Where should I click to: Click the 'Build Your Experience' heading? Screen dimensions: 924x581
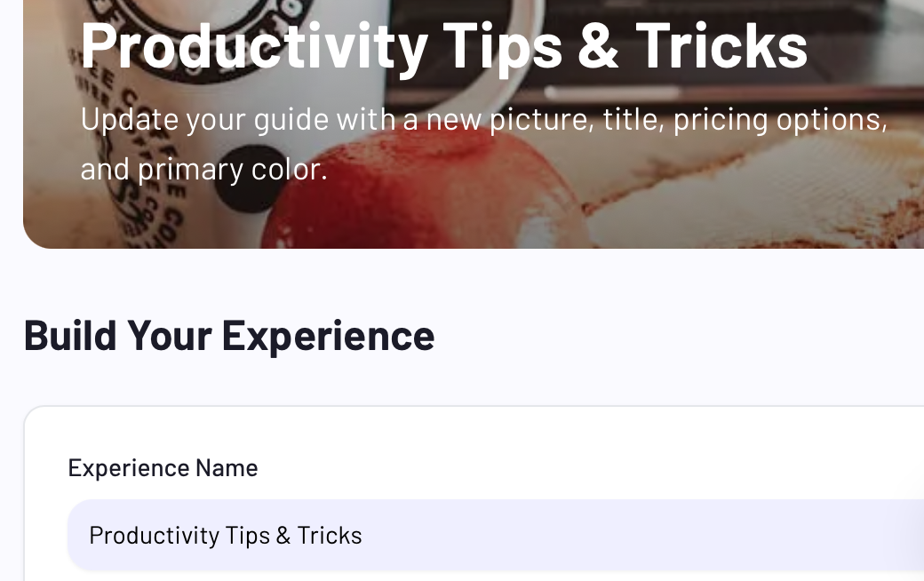point(228,335)
